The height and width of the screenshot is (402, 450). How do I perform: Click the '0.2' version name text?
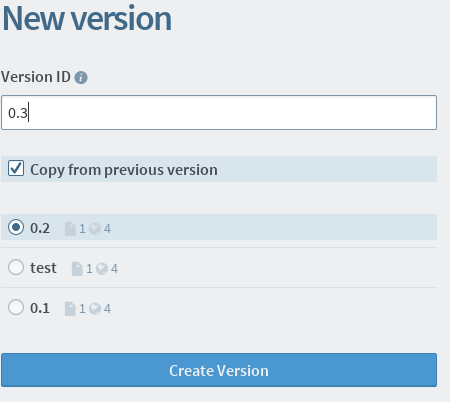coord(40,228)
